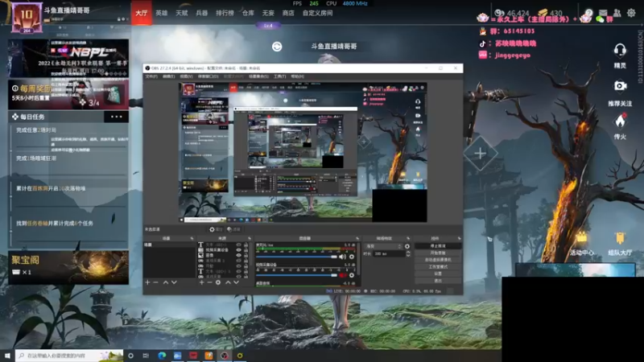
Task: Open the 传火 flame icon
Action: click(x=620, y=121)
